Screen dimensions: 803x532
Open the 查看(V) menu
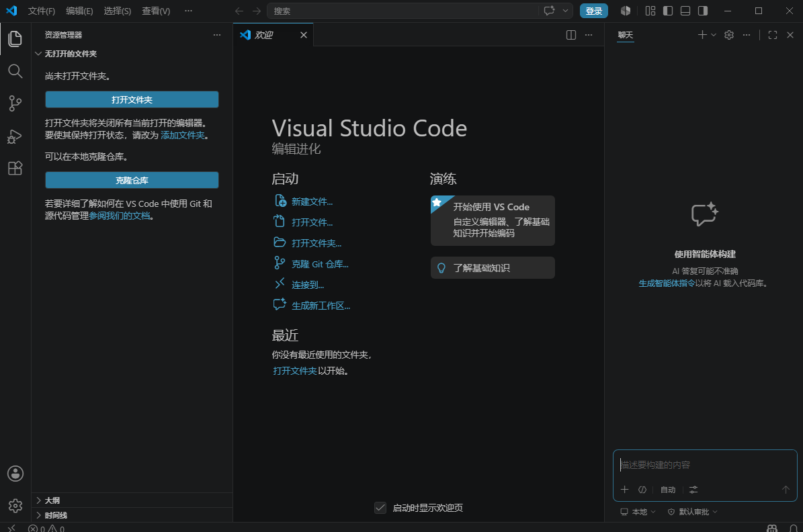click(x=156, y=11)
